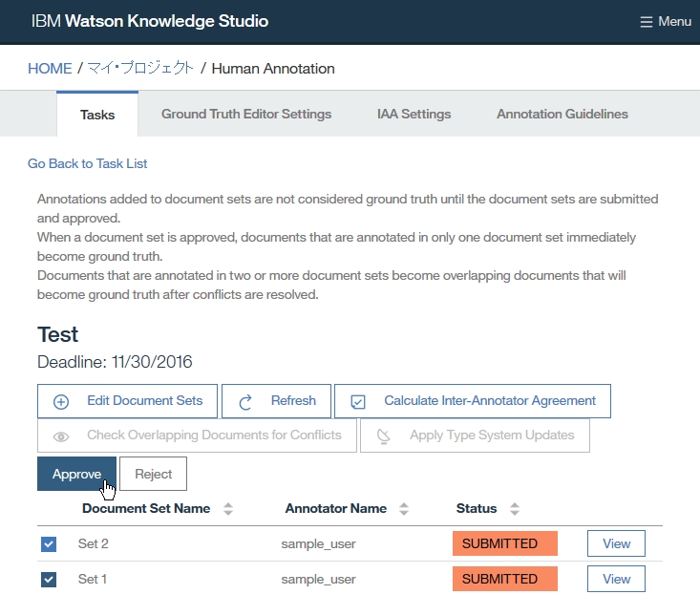Reject the selected document sets
Viewport: 700px width, 616px height.
click(153, 474)
